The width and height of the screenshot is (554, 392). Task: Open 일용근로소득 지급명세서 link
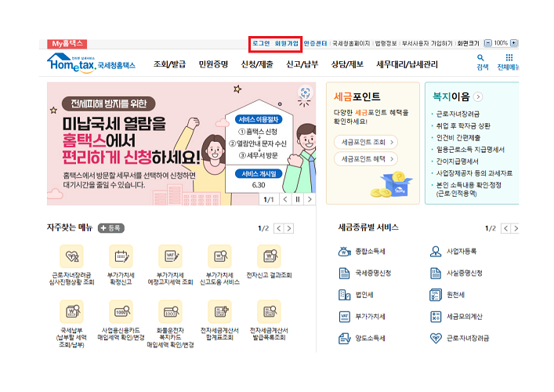(x=470, y=150)
